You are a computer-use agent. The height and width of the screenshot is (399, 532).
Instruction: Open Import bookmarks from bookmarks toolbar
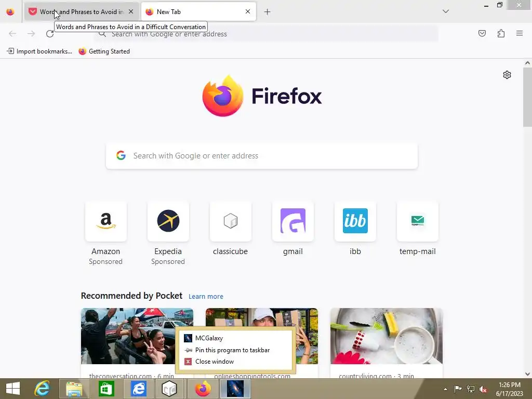(39, 51)
